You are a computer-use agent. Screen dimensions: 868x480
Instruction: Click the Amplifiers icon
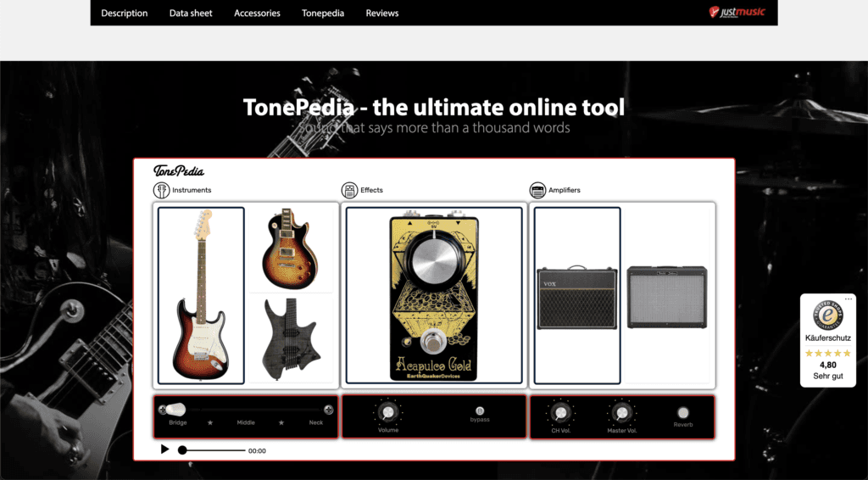537,190
